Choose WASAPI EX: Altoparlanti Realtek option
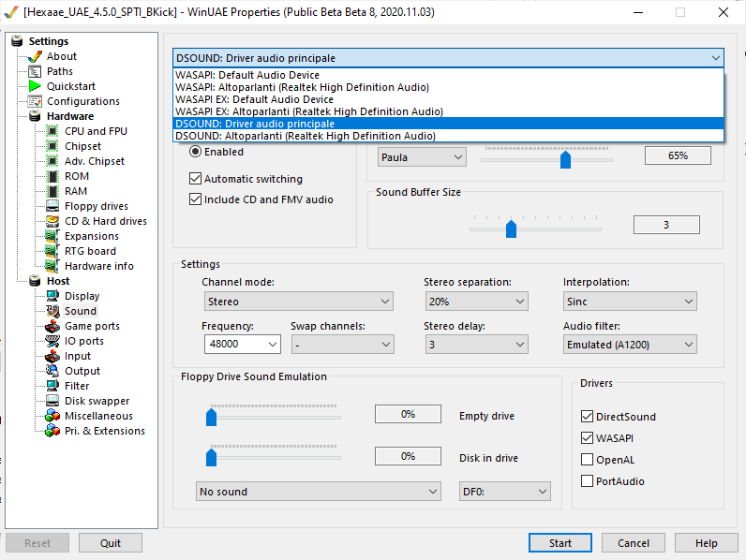 coord(448,111)
